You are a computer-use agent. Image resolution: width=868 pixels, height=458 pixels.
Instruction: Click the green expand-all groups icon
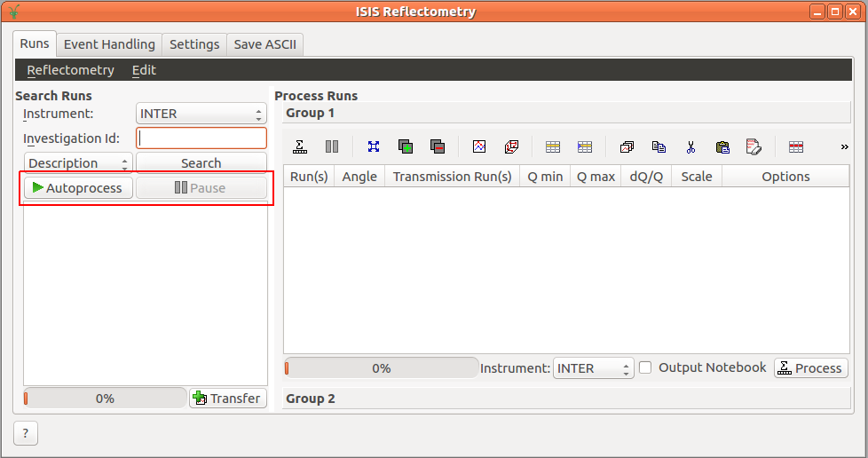point(406,146)
